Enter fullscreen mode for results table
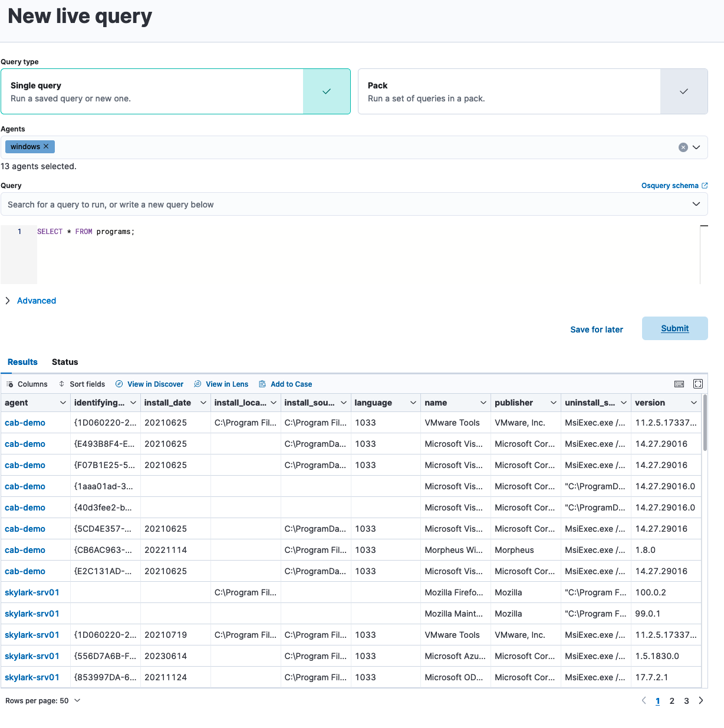724x728 pixels. click(698, 384)
